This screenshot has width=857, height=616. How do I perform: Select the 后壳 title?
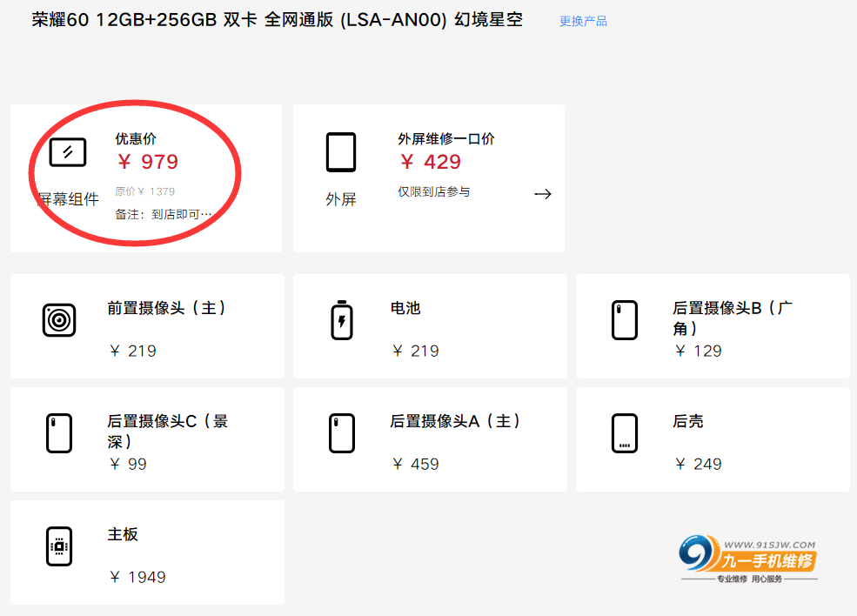688,421
